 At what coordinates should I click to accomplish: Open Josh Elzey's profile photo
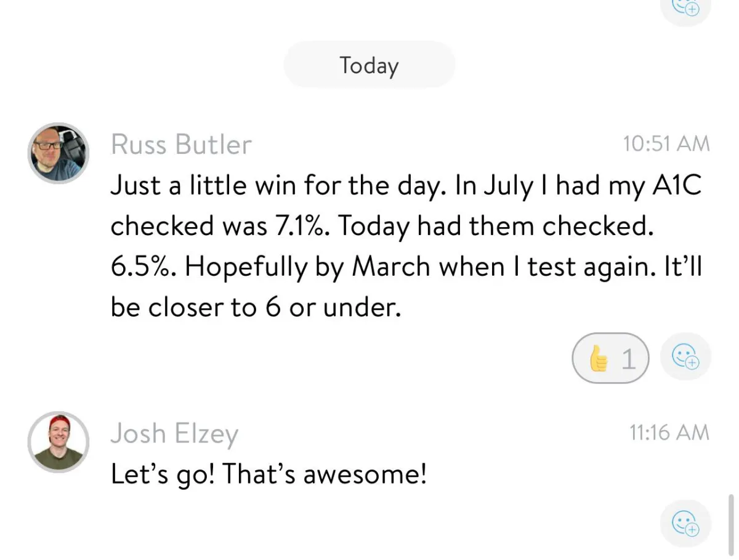coord(59,442)
